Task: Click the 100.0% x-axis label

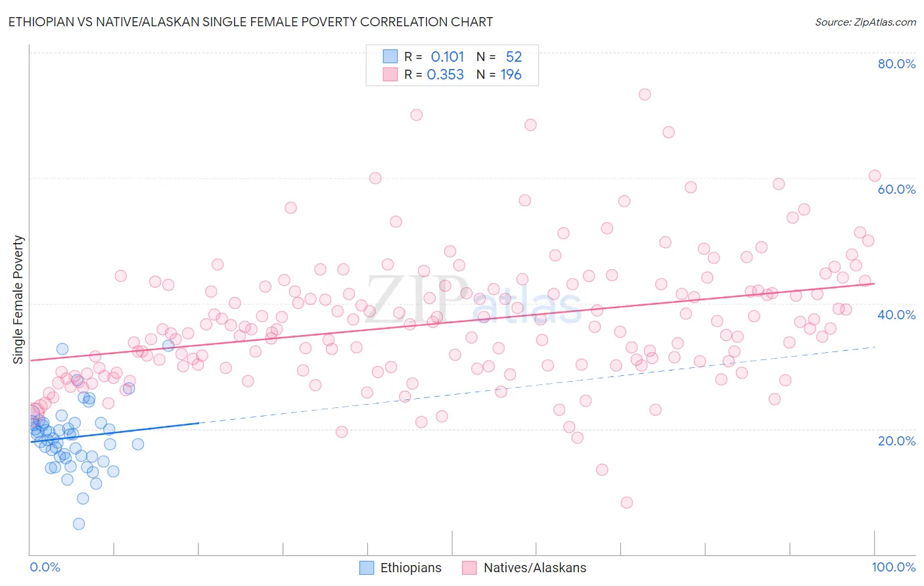Action: click(893, 567)
